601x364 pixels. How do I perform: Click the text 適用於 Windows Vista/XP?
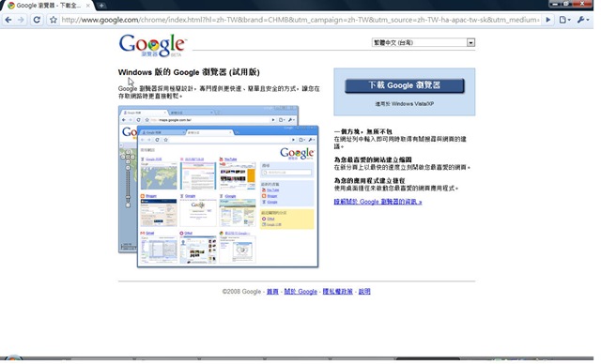click(405, 104)
